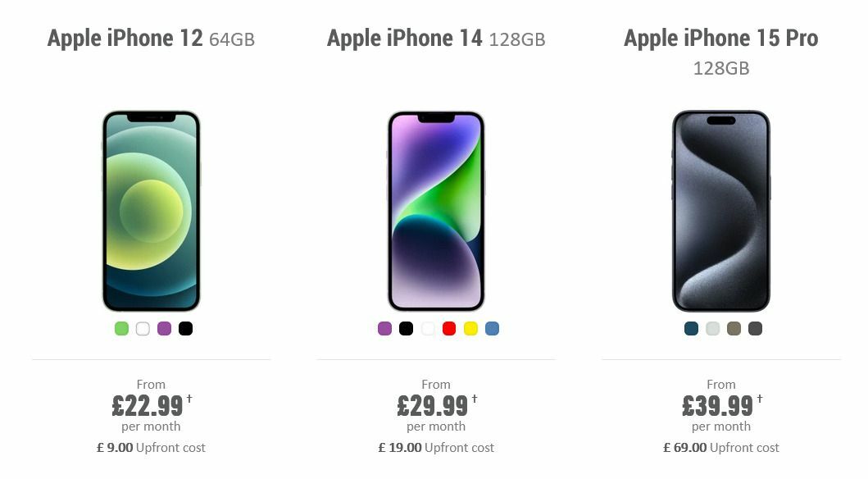Select the yellow color swatch for iPhone 14

click(x=470, y=329)
